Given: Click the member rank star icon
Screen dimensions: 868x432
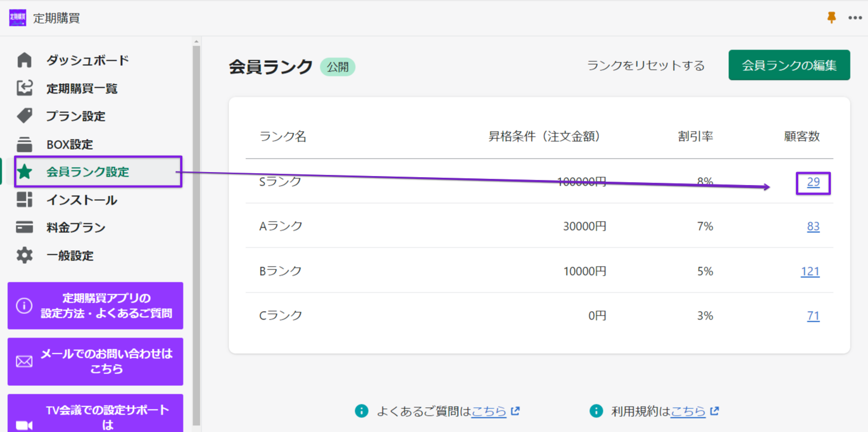Looking at the screenshot, I should [25, 172].
